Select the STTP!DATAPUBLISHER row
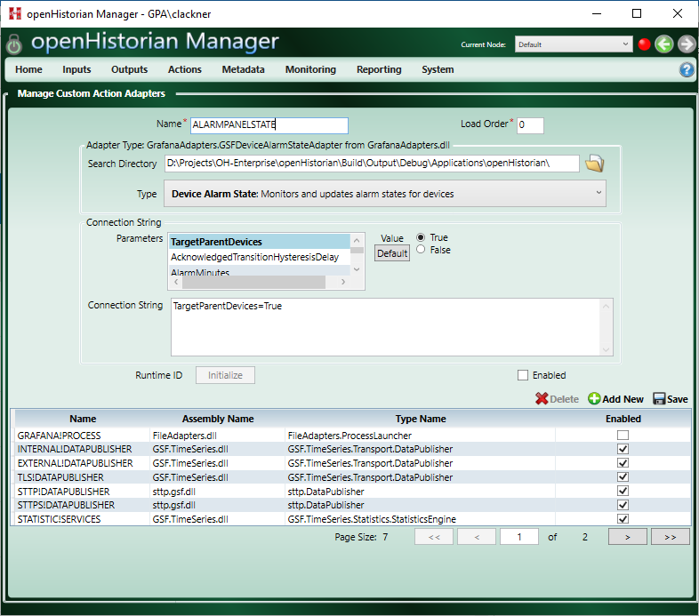 click(x=352, y=492)
